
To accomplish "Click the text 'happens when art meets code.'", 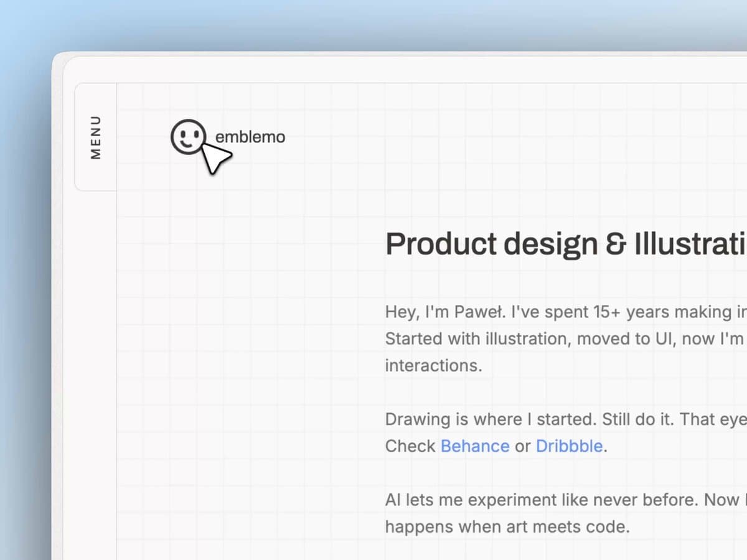I will coord(507,527).
